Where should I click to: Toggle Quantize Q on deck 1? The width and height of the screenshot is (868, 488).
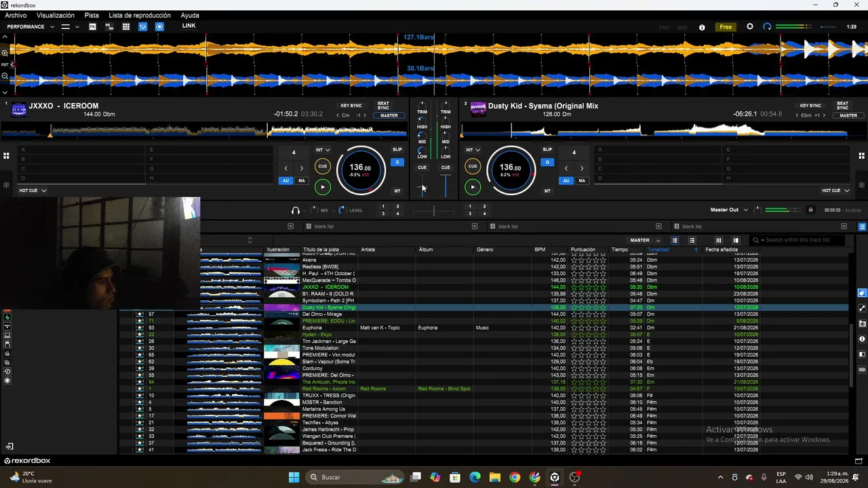tap(397, 162)
